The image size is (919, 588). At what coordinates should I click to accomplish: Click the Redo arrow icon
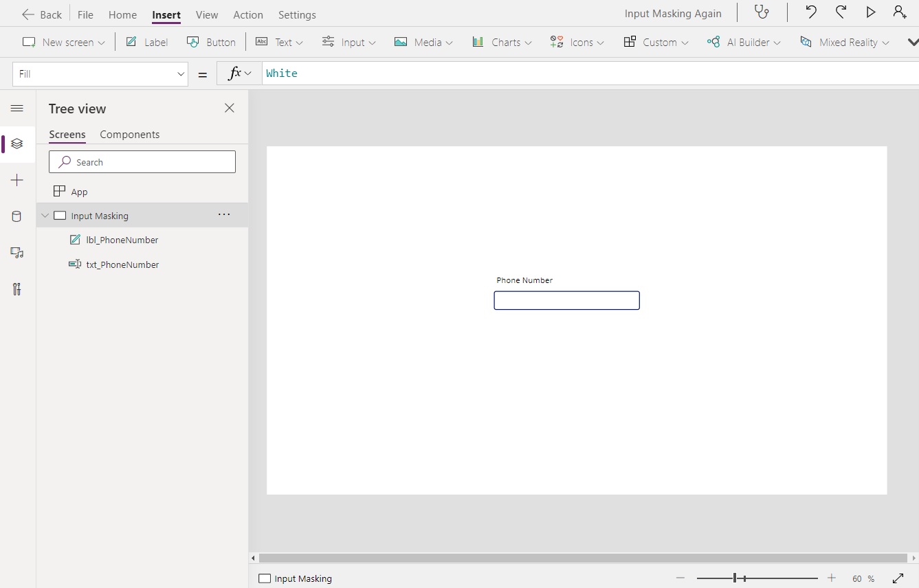[841, 12]
